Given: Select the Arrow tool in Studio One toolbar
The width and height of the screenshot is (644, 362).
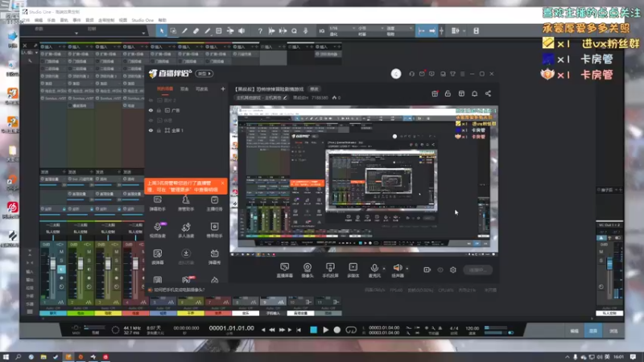Looking at the screenshot, I should tap(162, 31).
